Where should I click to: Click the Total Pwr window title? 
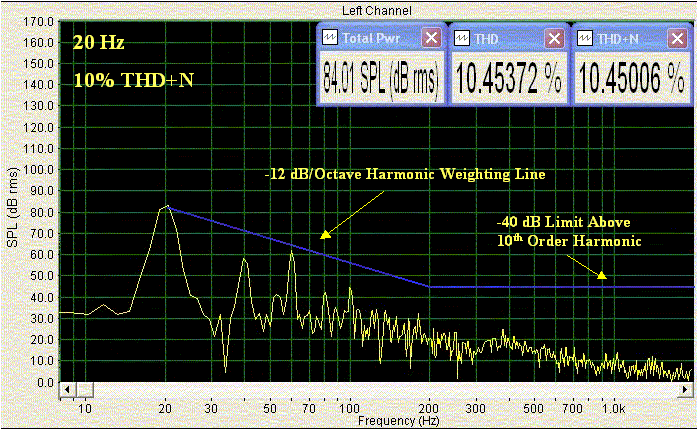coord(371,38)
